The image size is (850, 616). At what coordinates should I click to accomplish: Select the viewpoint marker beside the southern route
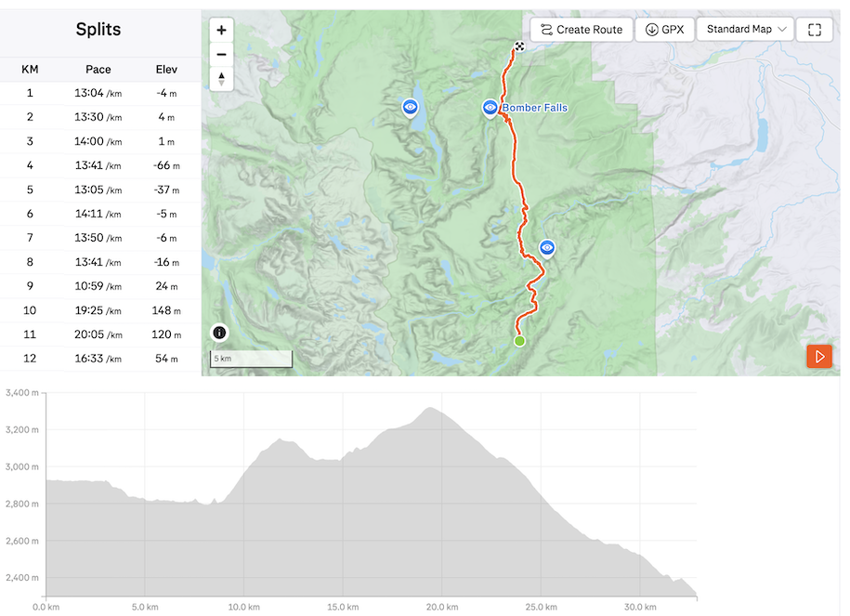tap(547, 247)
